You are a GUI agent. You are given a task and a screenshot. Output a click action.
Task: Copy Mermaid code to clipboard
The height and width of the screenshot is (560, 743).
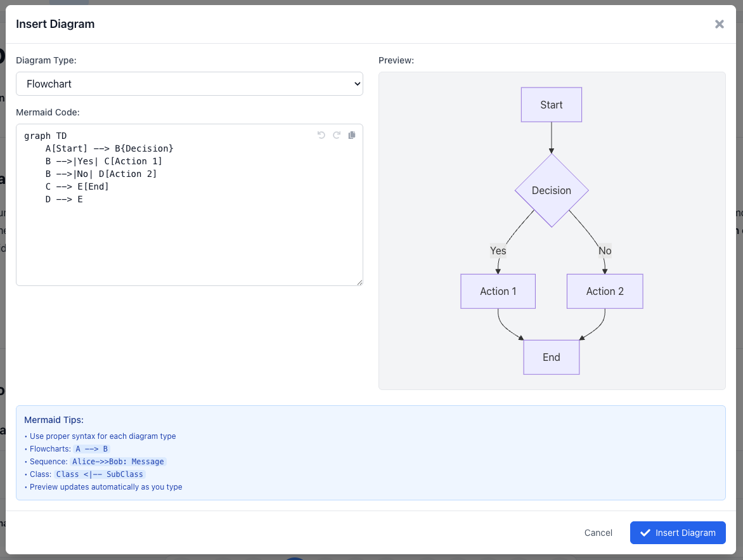click(352, 135)
